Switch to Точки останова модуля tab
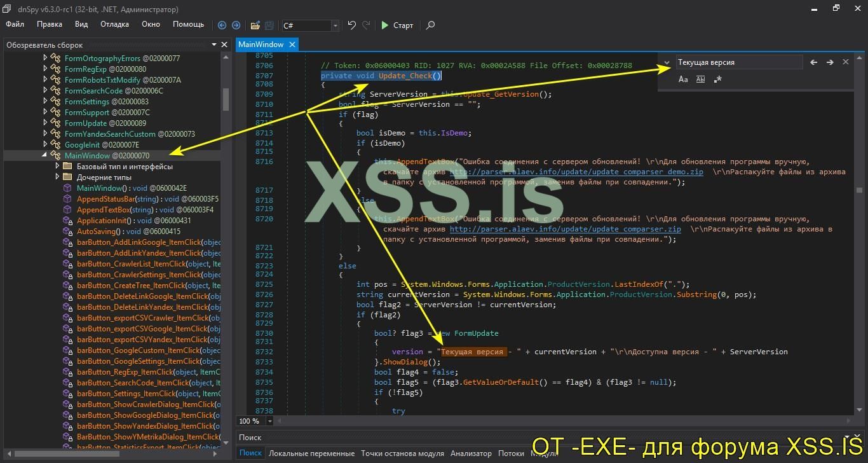Image resolution: width=868 pixels, height=463 pixels. [402, 453]
